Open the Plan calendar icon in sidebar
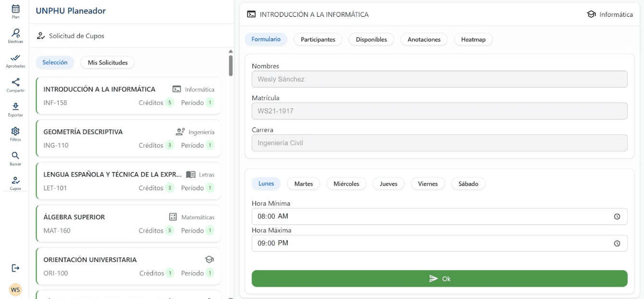 [15, 9]
